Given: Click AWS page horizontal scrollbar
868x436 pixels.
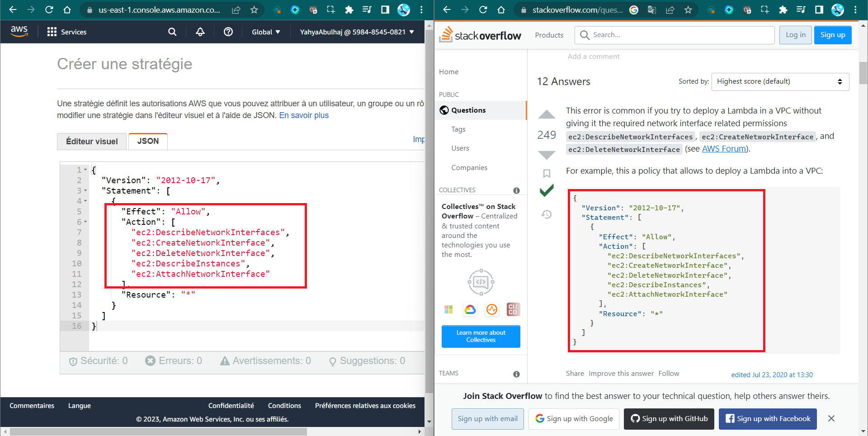Looking at the screenshot, I should tap(158, 431).
